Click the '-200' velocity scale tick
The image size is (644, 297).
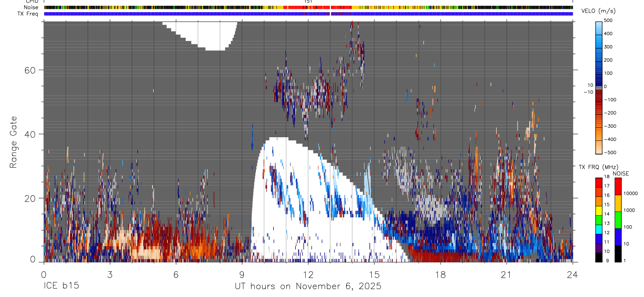coord(610,113)
